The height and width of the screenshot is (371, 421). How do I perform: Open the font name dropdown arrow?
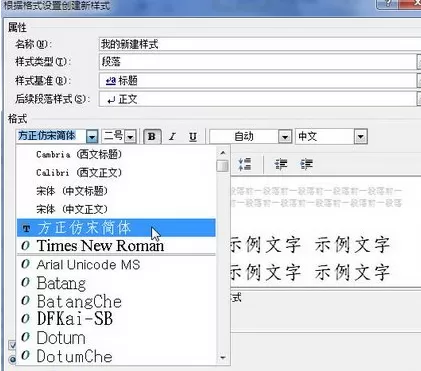click(x=92, y=136)
